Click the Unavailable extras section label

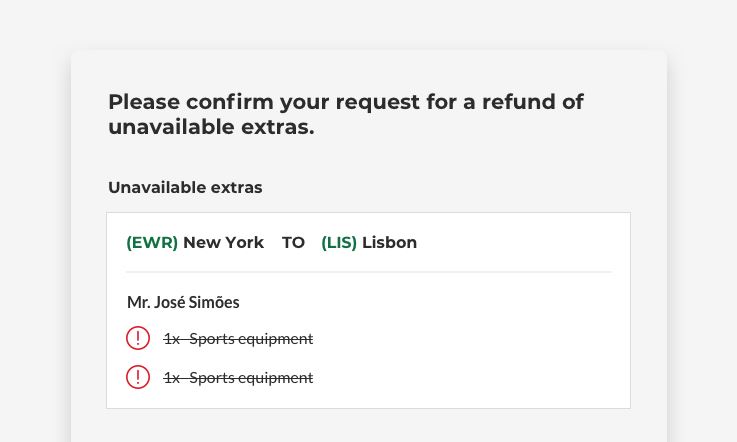coord(185,188)
